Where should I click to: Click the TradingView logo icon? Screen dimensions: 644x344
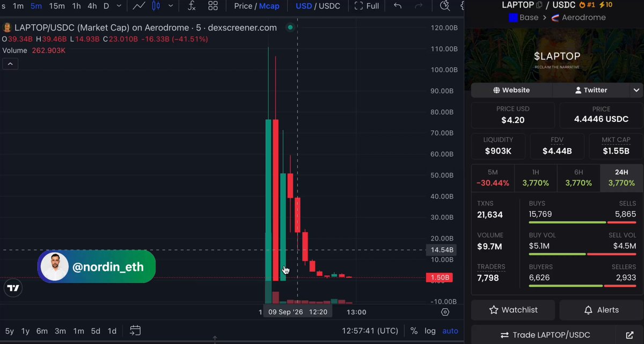point(13,288)
